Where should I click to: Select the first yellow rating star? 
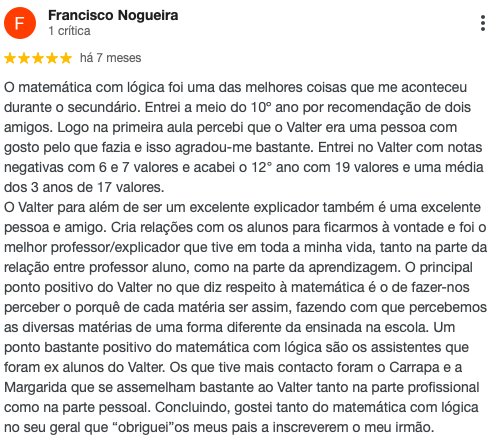click(x=10, y=58)
